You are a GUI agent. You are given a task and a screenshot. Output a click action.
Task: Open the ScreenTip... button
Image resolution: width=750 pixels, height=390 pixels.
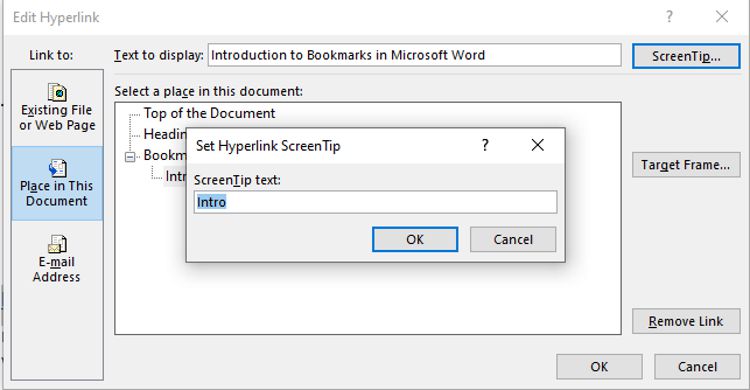point(686,56)
